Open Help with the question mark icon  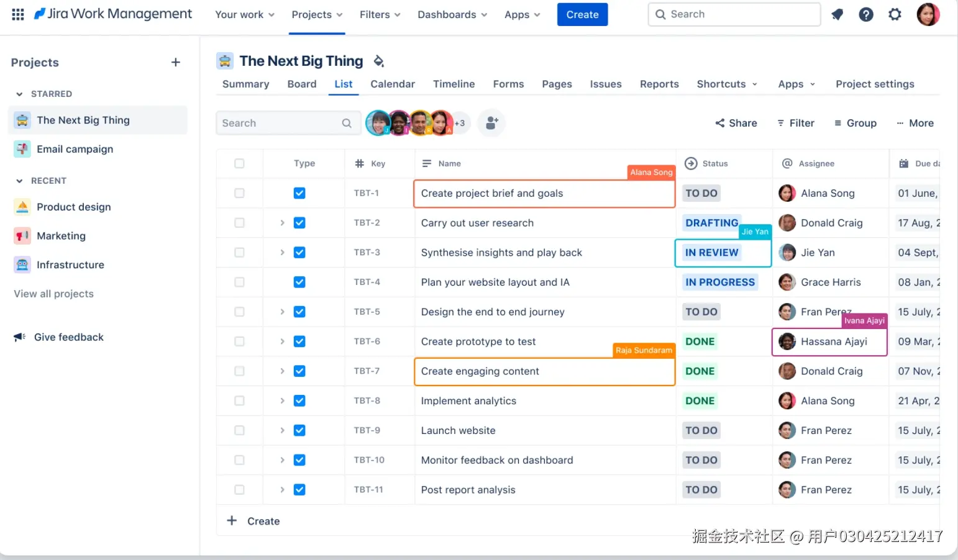pyautogui.click(x=866, y=14)
